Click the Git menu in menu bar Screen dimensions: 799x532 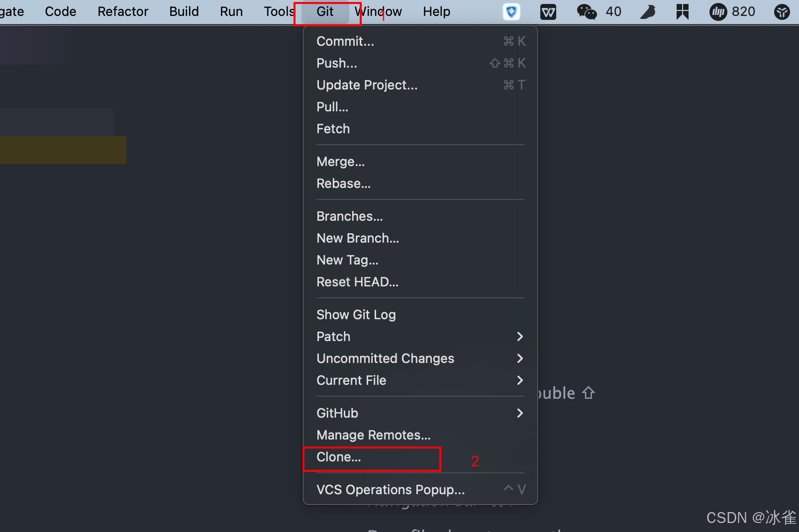(325, 11)
